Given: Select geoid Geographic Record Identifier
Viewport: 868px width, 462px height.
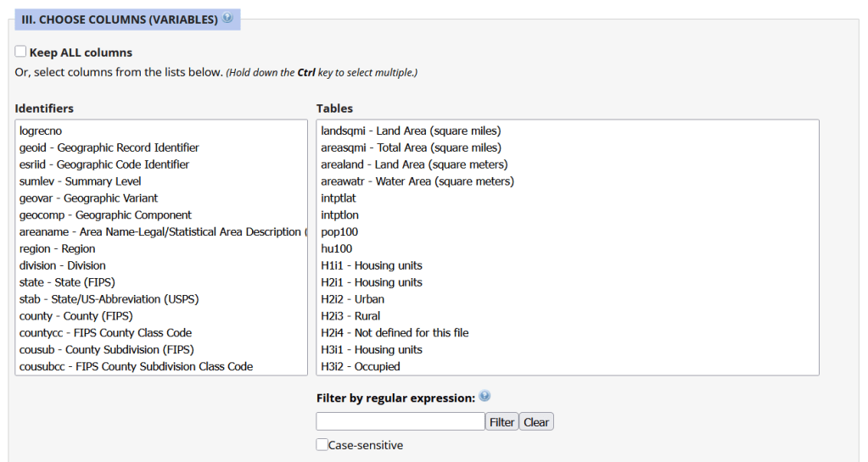Looking at the screenshot, I should pyautogui.click(x=109, y=148).
